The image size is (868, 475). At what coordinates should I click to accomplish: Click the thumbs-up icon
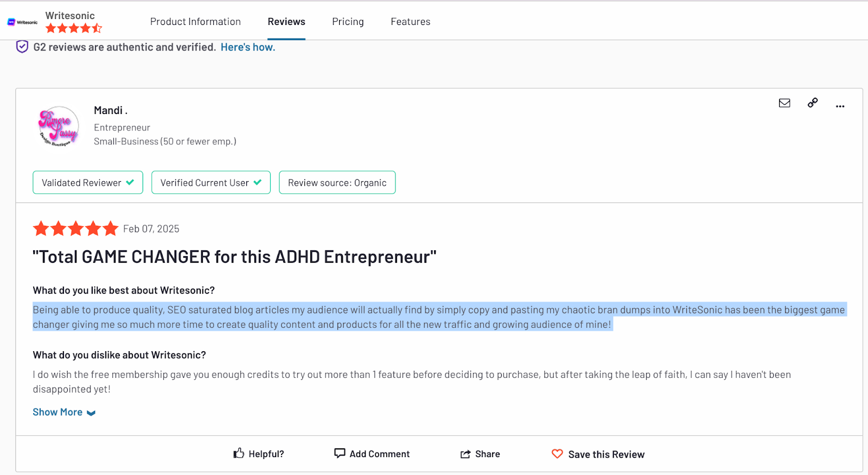point(239,453)
